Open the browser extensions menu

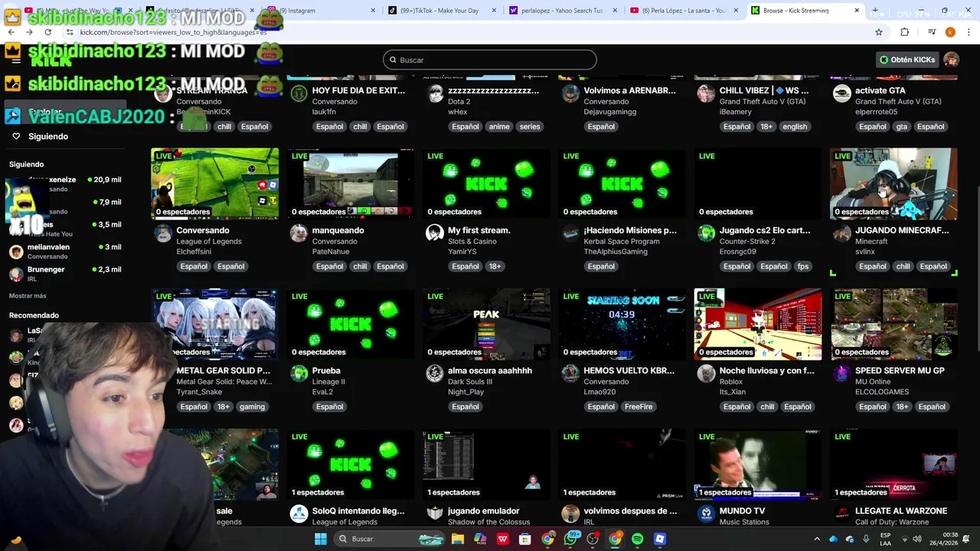click(904, 32)
